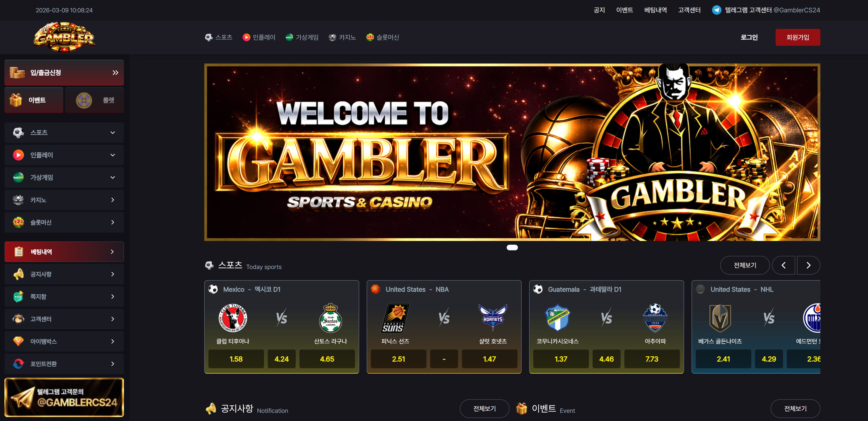Screen dimensions: 868x421
Task: Click the red 회원가입 button
Action: coord(798,37)
